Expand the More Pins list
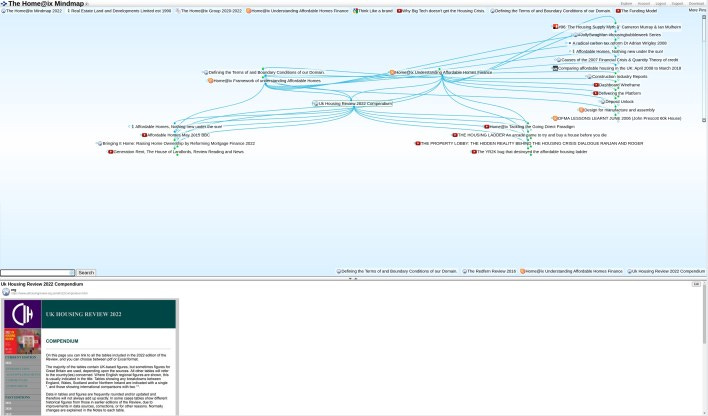 click(x=697, y=10)
